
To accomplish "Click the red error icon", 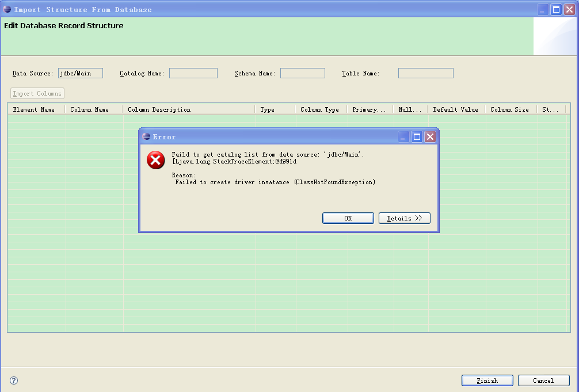I will [155, 160].
